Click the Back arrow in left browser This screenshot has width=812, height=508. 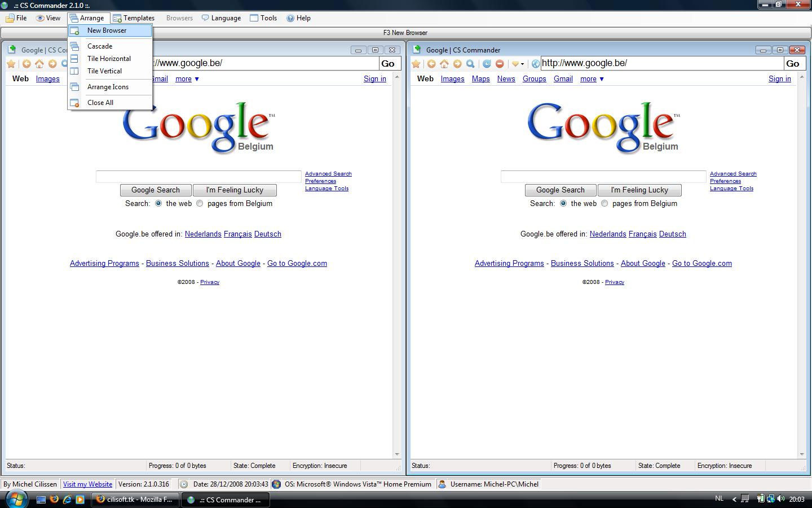(x=27, y=64)
